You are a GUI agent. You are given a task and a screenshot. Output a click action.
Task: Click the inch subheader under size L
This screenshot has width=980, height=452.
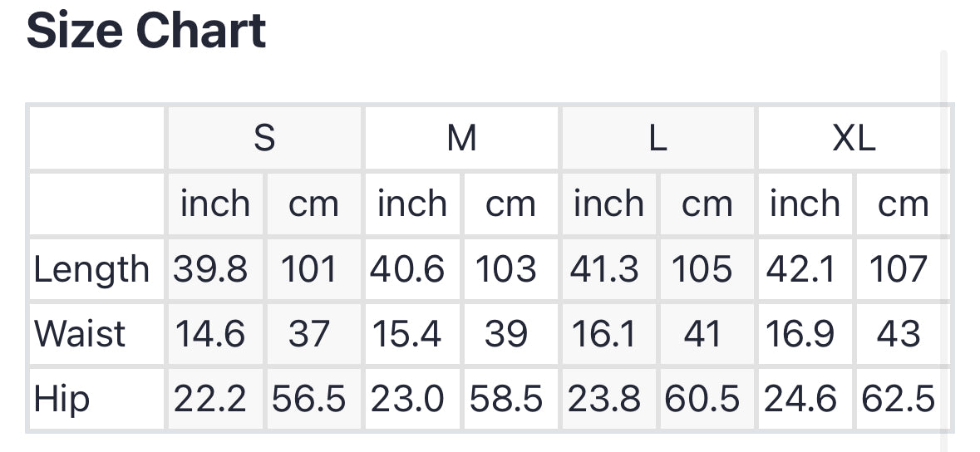click(x=608, y=204)
